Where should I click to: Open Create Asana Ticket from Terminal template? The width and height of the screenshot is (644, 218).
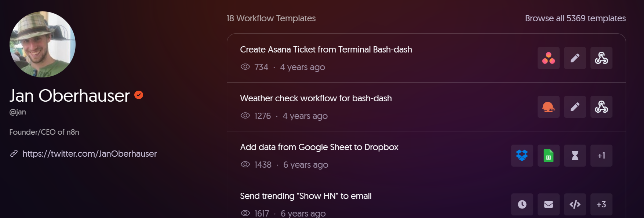tap(326, 50)
